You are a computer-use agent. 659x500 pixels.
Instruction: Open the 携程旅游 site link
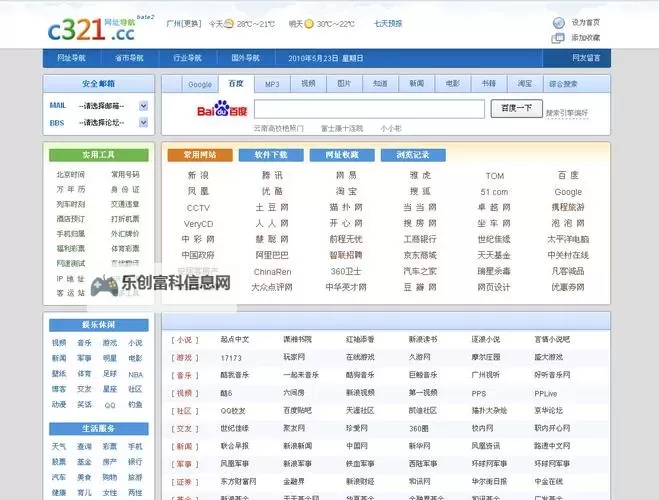(x=568, y=207)
